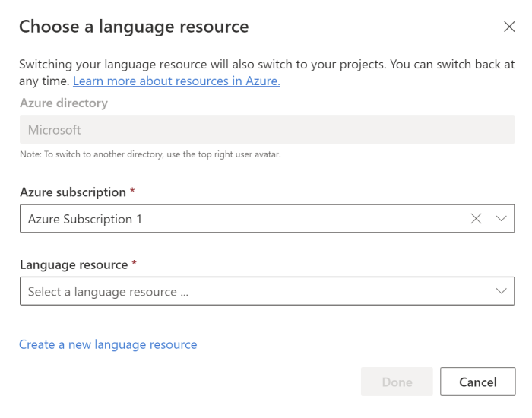Click the 'Azure subscription' field label

pyautogui.click(x=72, y=192)
